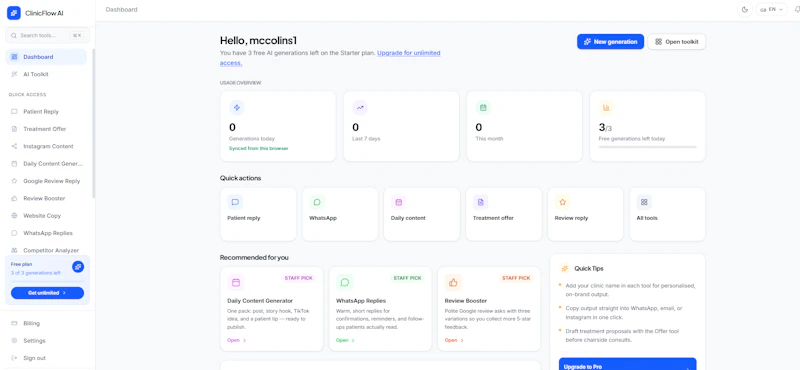The width and height of the screenshot is (800, 370).
Task: Open Patient Reply from quick access
Action: tap(46, 111)
